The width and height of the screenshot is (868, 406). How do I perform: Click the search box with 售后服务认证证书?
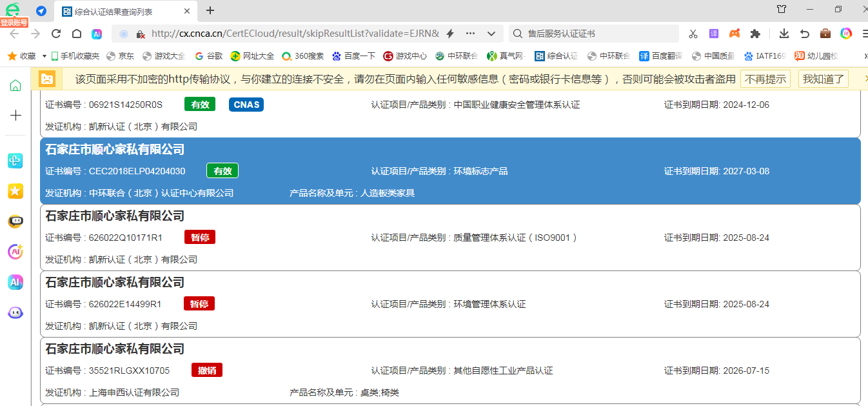[x=593, y=34]
